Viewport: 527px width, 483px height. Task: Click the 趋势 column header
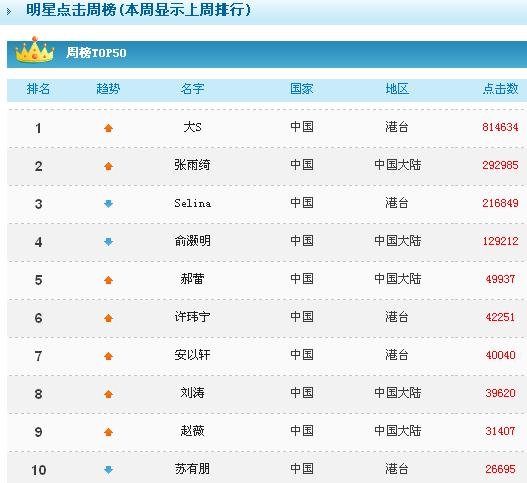pos(108,89)
